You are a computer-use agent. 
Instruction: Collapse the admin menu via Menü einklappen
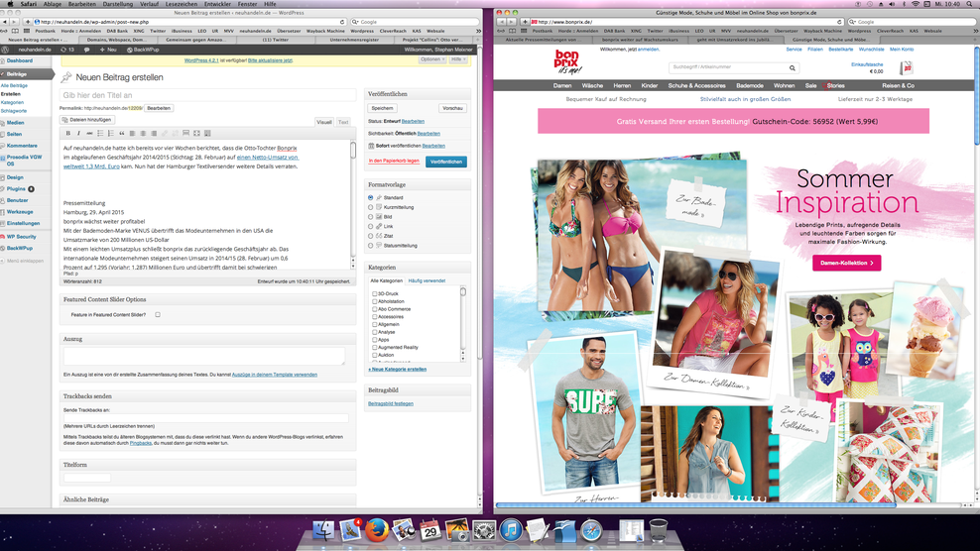coord(23,261)
